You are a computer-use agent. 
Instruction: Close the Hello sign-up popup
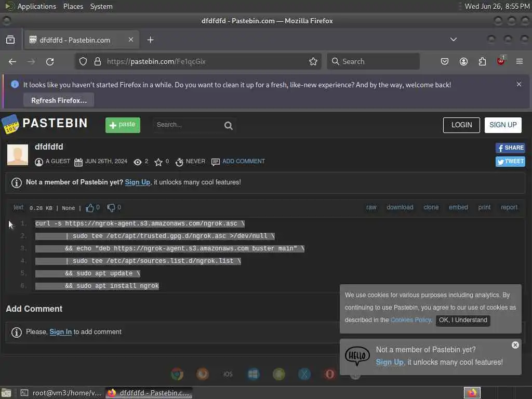tap(515, 345)
